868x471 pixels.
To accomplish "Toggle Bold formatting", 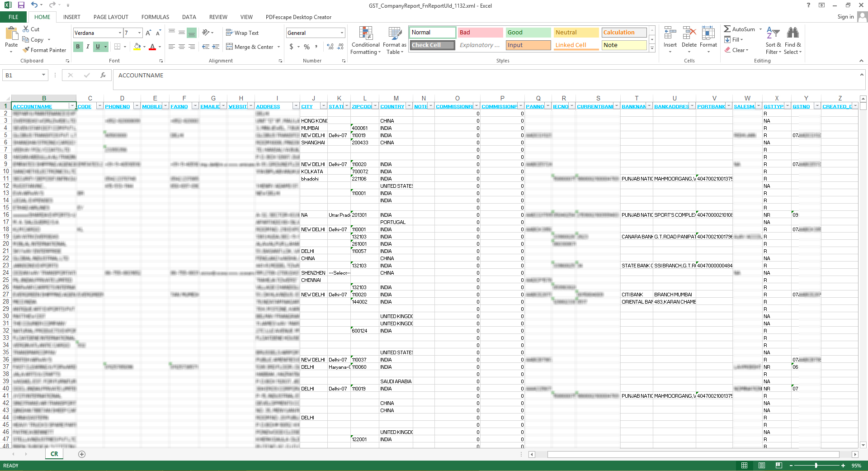I will point(78,47).
